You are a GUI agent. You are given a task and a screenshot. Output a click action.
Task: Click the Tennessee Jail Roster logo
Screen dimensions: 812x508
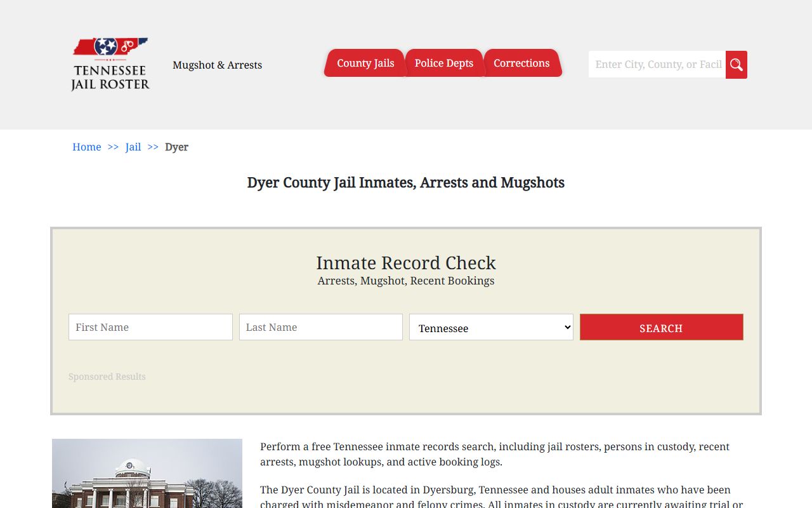110,64
